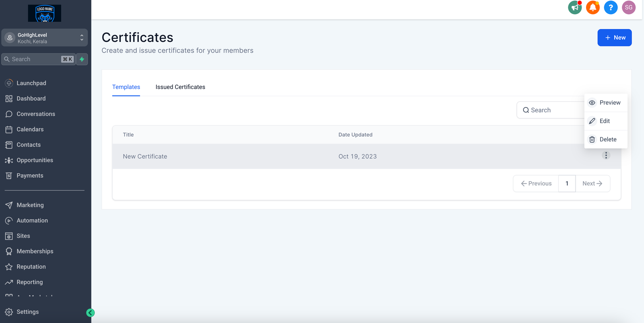Open three-dot menu for New Certificate
This screenshot has width=644, height=323.
click(x=606, y=155)
